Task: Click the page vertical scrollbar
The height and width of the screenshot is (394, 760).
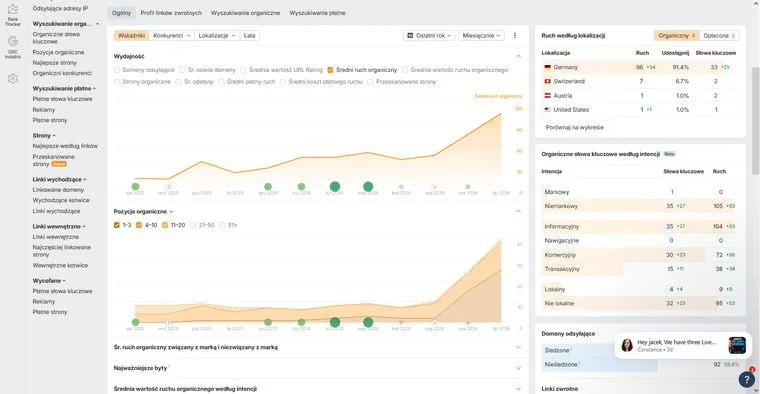Action: pyautogui.click(x=756, y=121)
